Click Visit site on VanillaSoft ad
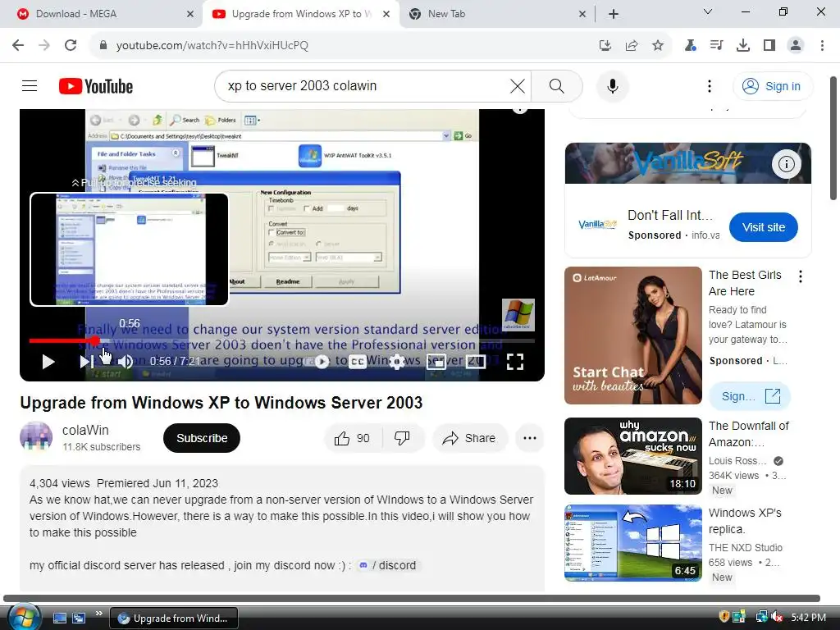This screenshot has height=630, width=840. 764,227
